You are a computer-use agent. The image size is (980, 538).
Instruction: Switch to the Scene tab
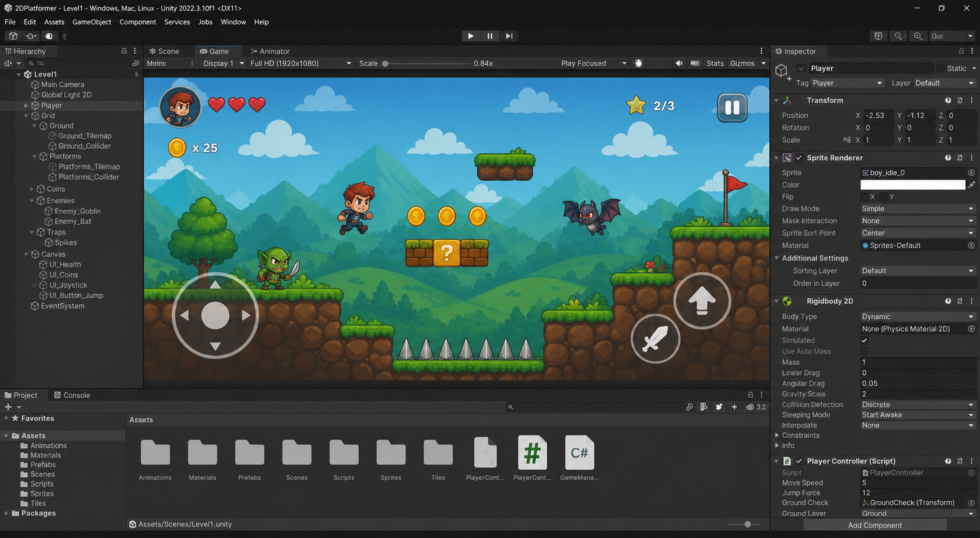[x=164, y=51]
